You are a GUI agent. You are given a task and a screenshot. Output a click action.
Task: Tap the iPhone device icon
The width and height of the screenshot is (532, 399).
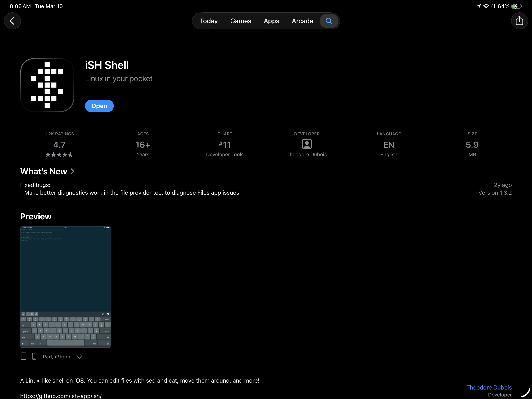(x=34, y=356)
